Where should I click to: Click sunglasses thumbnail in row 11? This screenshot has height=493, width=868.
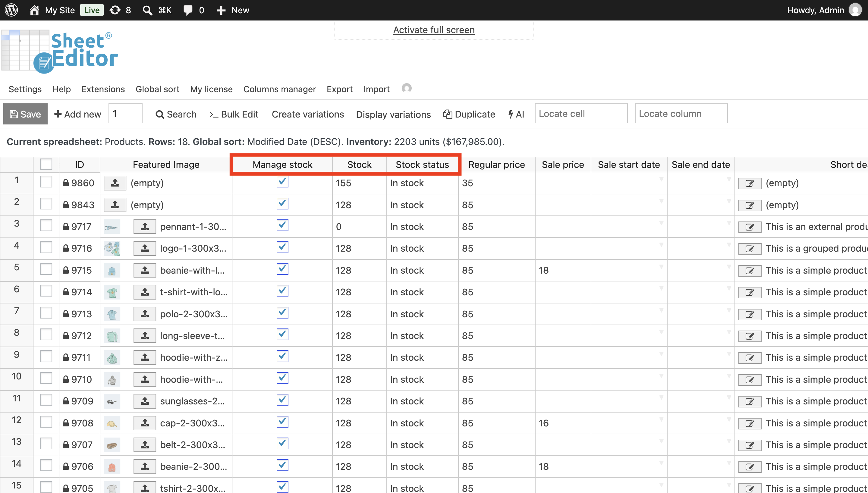112,402
